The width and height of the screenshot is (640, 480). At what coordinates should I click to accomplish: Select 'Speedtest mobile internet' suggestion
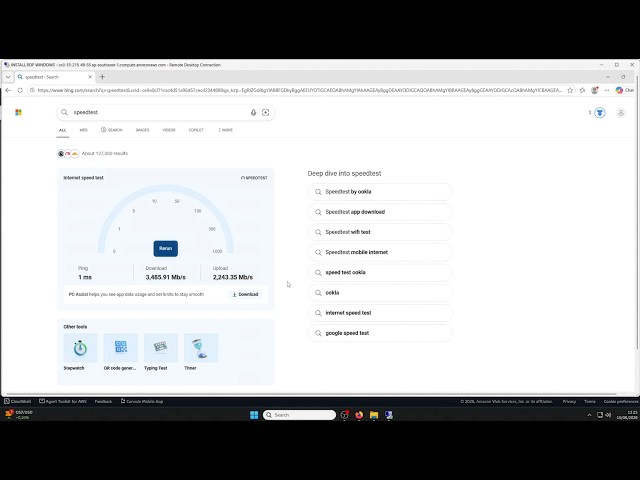[380, 252]
